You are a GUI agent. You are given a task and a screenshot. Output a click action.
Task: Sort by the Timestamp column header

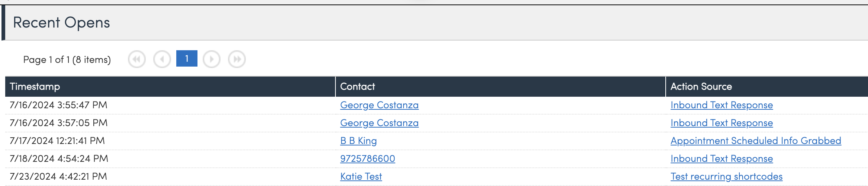(x=35, y=87)
